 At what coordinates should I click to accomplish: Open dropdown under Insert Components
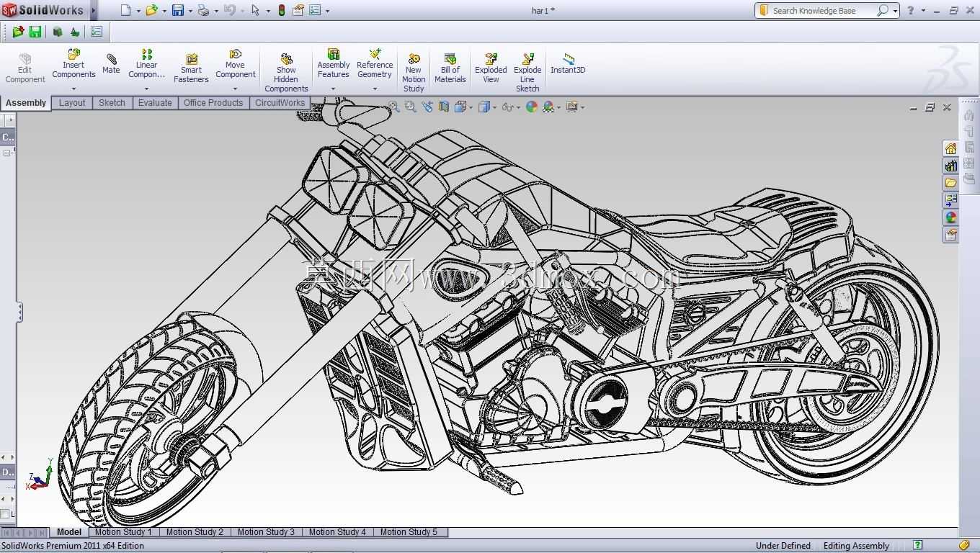(x=73, y=89)
